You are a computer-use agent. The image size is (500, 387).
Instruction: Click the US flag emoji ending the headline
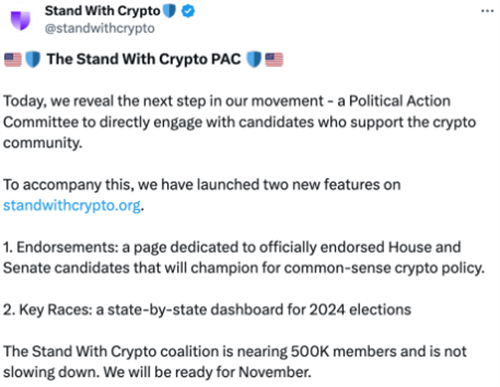(x=274, y=60)
